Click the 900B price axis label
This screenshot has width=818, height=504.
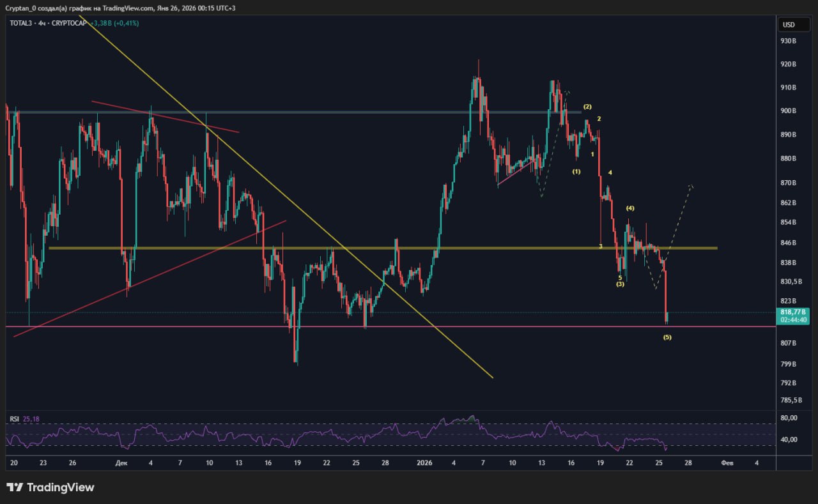click(x=789, y=111)
